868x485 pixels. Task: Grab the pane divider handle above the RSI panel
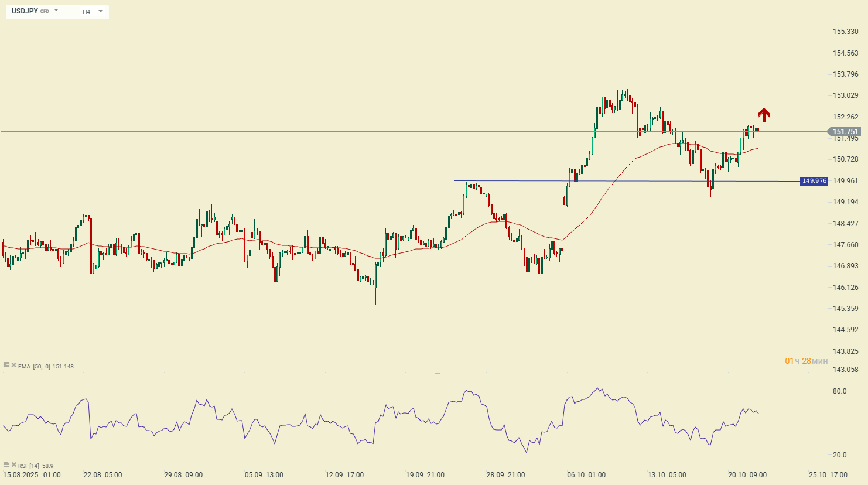437,373
